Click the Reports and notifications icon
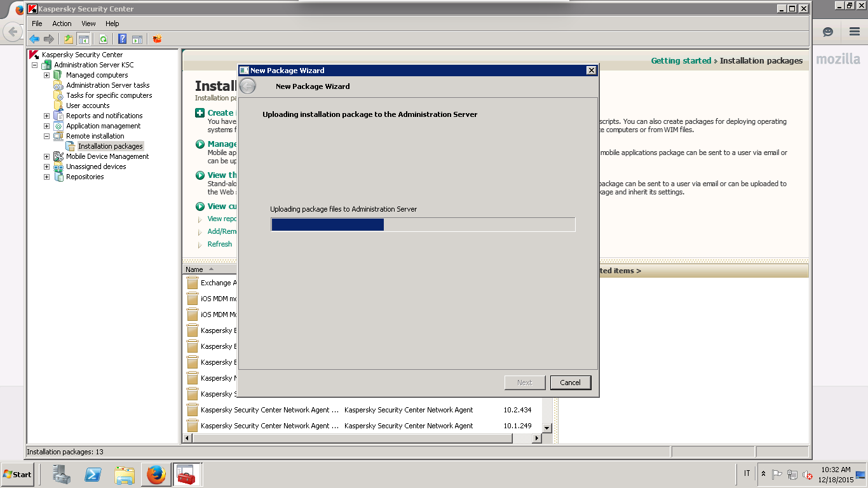This screenshot has height=488, width=868. (58, 116)
